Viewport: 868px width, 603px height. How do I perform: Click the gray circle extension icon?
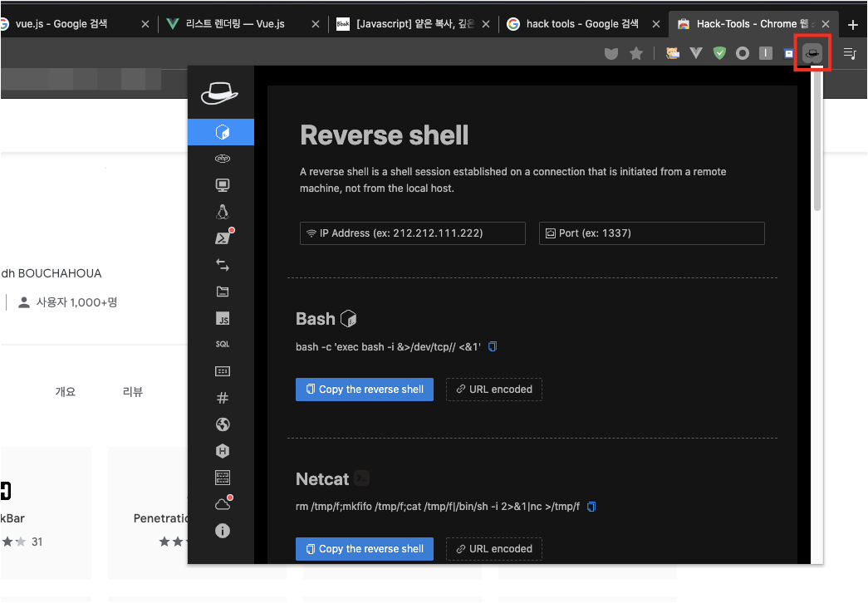(x=743, y=53)
